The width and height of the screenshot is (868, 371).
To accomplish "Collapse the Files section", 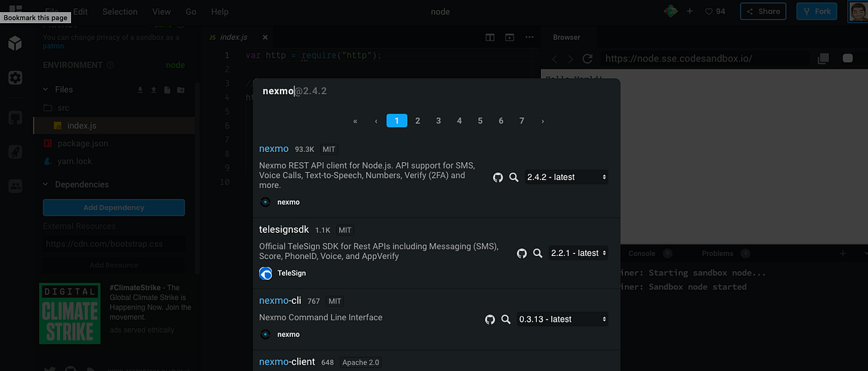I will point(47,90).
